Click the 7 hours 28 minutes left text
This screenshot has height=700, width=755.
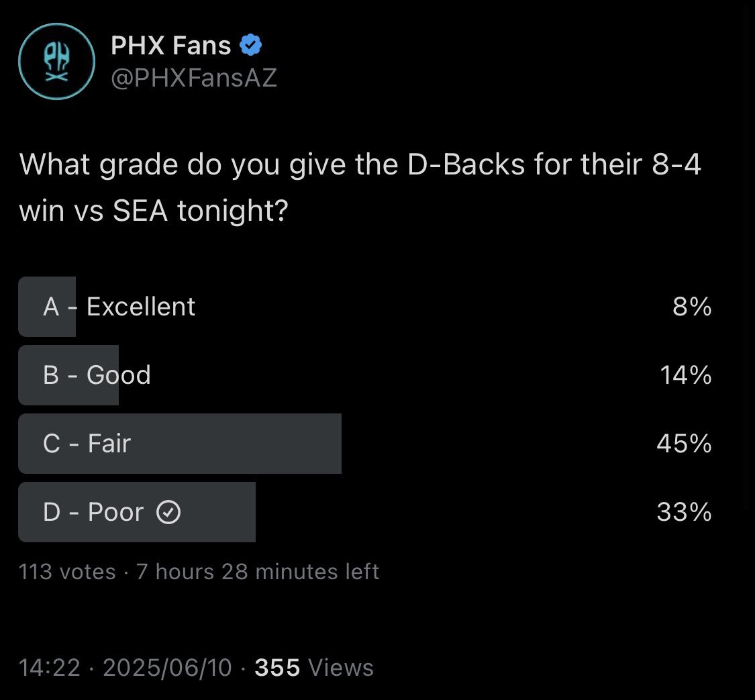(x=257, y=572)
